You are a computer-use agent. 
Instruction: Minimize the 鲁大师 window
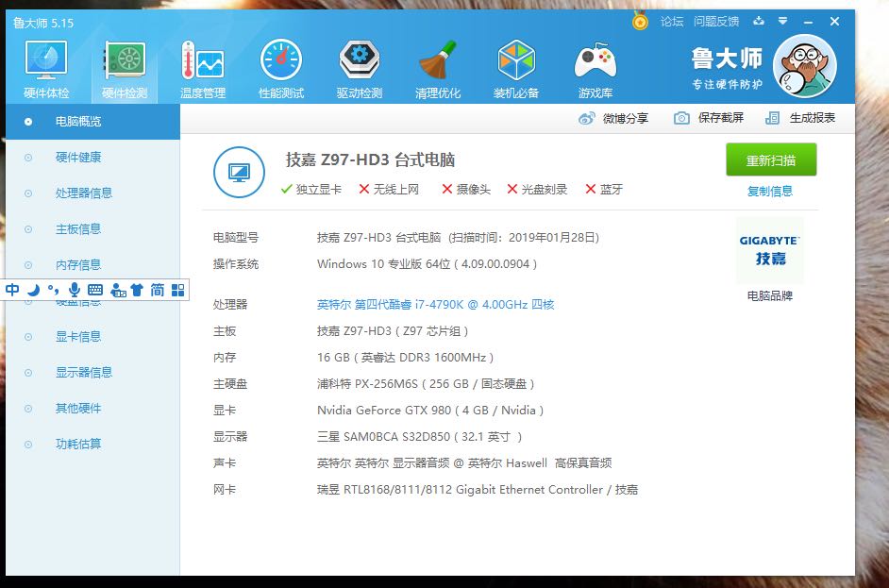(x=809, y=22)
